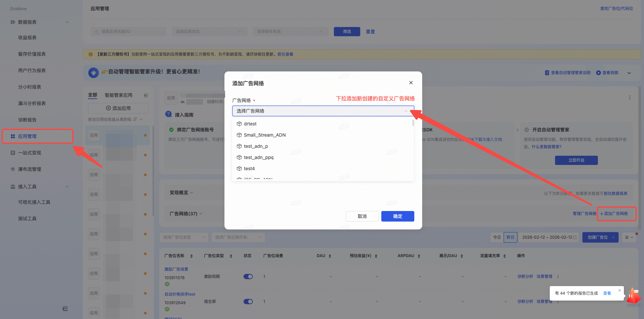The height and width of the screenshot is (319, 644).
Task: Expand the 选择广告位类型 dropdown
Action: tap(184, 237)
